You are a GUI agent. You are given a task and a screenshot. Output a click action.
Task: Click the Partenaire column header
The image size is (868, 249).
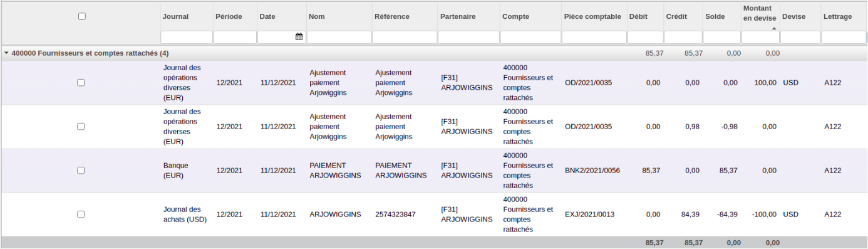click(458, 16)
